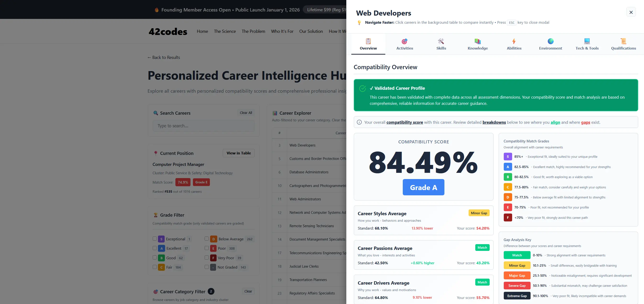Click Clear All in Search Careers
644x304 pixels.
click(246, 113)
